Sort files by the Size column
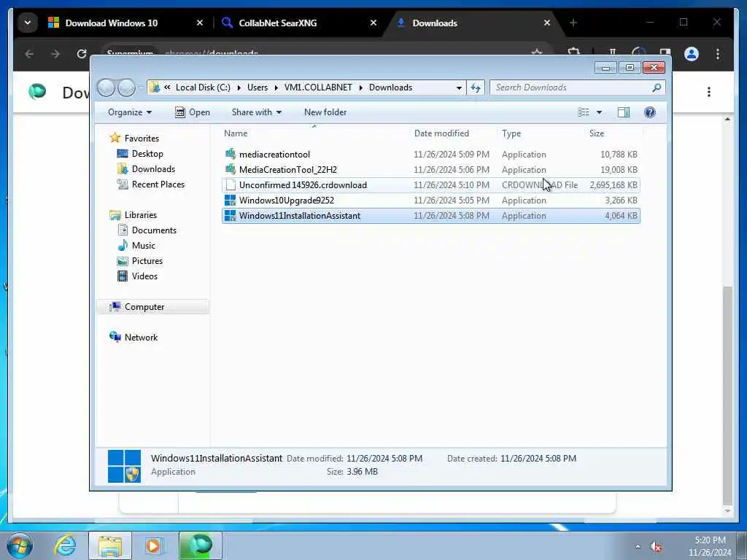Screen dimensions: 747x560 [597, 133]
